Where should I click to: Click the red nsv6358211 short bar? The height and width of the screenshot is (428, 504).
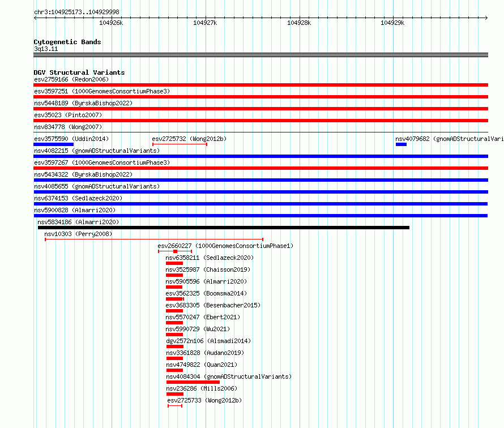(x=174, y=263)
